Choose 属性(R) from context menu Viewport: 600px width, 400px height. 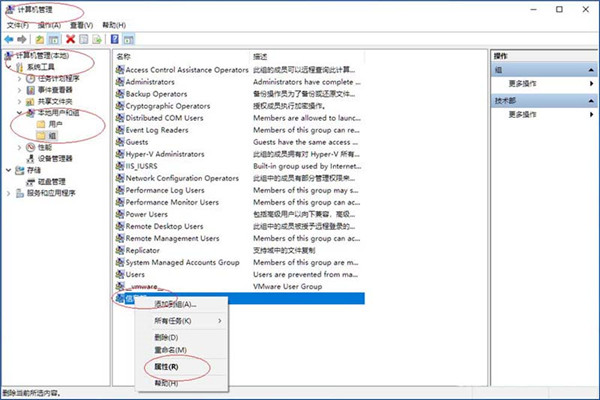point(167,367)
